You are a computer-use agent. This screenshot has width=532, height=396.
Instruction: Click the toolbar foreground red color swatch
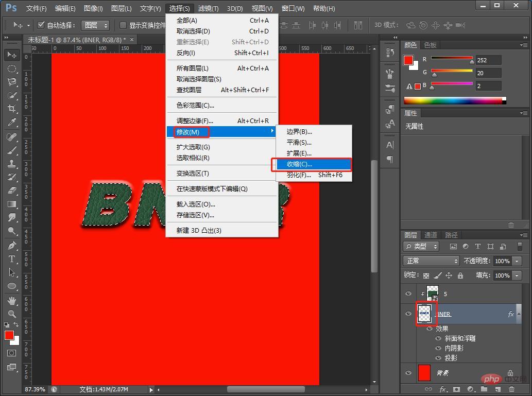(9, 335)
